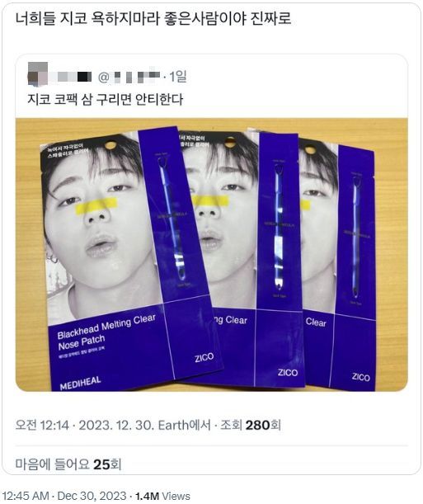Click the 12:45 AM · Dec 30, 2023 timestamp
Viewport: 423px width, 504px height.
pyautogui.click(x=63, y=496)
